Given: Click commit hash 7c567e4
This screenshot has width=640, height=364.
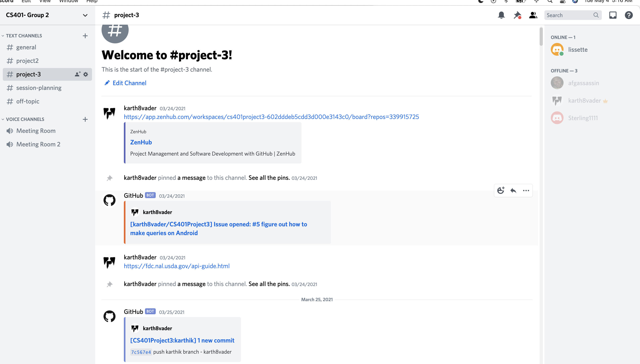Looking at the screenshot, I should point(141,352).
